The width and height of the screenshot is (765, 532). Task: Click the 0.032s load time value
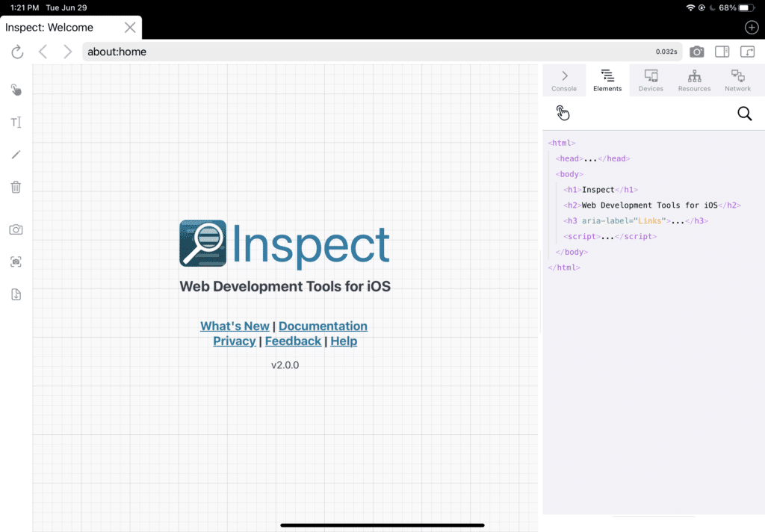pyautogui.click(x=666, y=52)
